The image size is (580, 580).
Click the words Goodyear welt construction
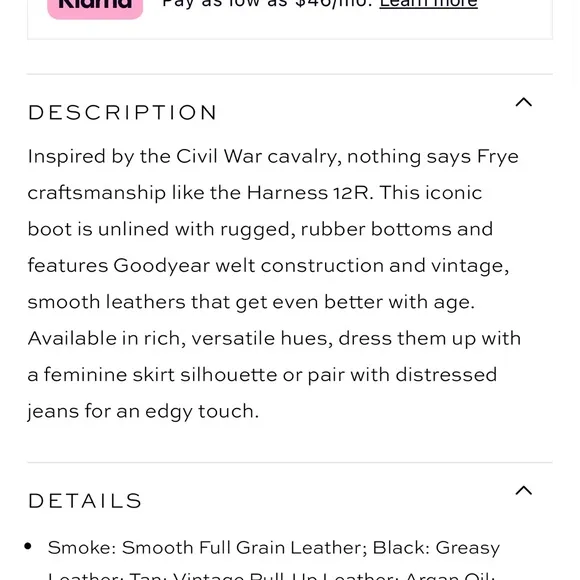click(x=248, y=265)
